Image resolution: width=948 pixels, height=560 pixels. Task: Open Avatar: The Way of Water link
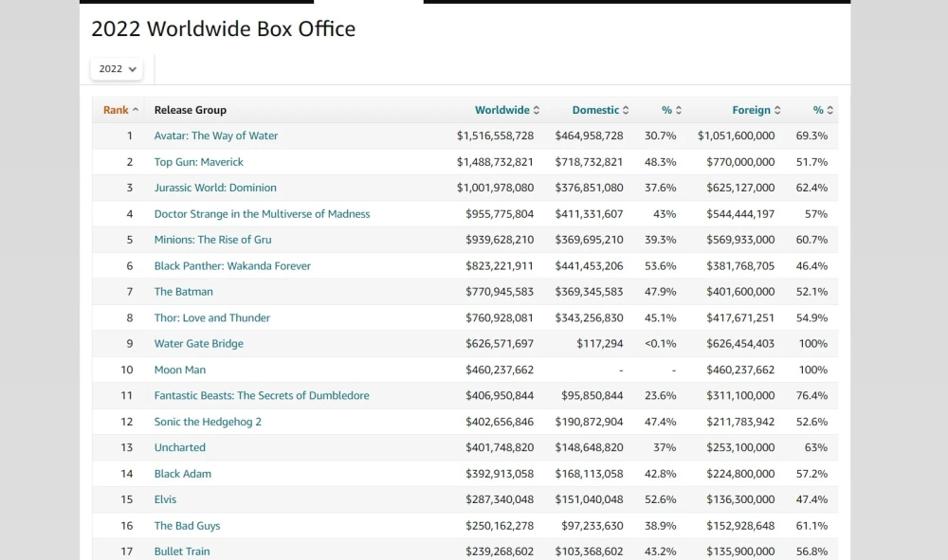click(x=216, y=135)
